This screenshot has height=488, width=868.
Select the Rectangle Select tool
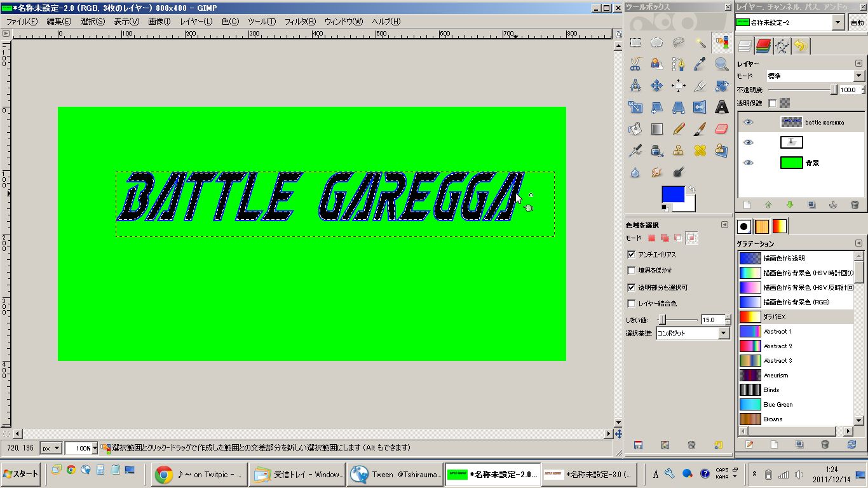(635, 43)
